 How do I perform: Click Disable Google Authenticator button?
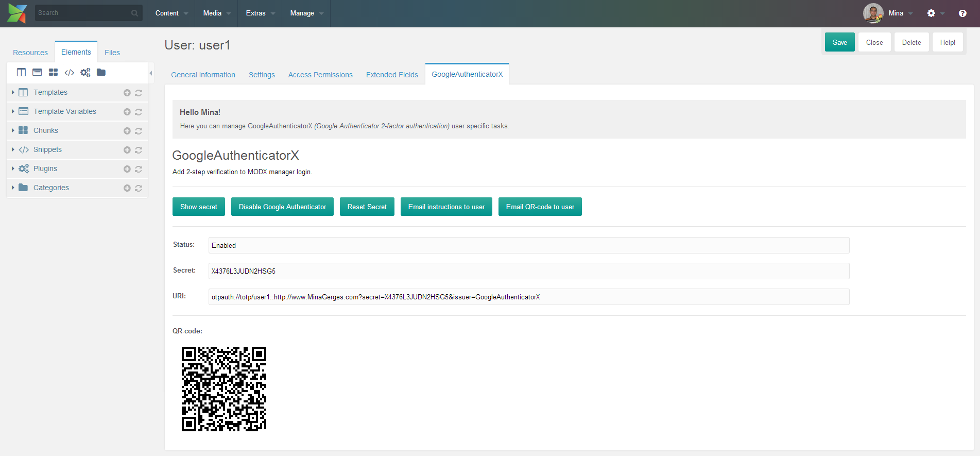[x=282, y=207]
